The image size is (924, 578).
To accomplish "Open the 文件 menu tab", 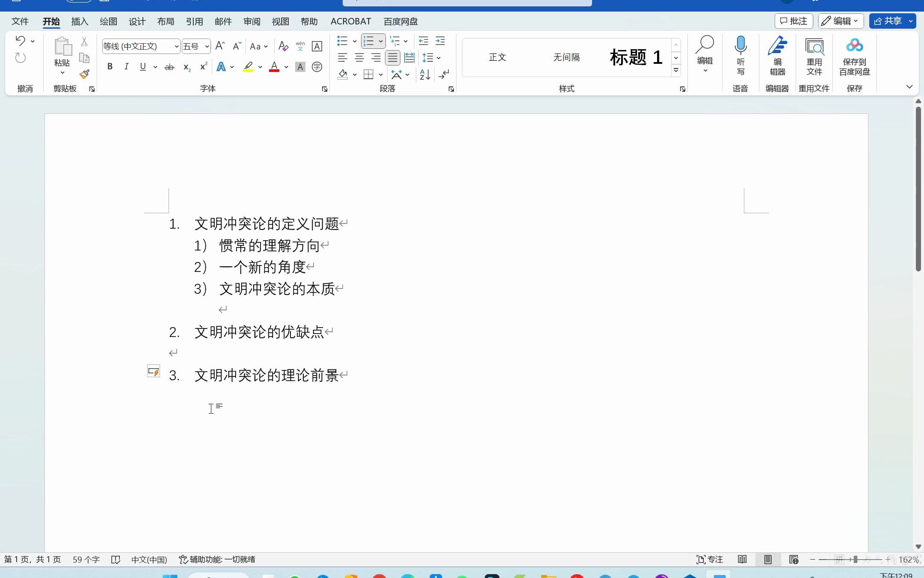I will tap(20, 21).
